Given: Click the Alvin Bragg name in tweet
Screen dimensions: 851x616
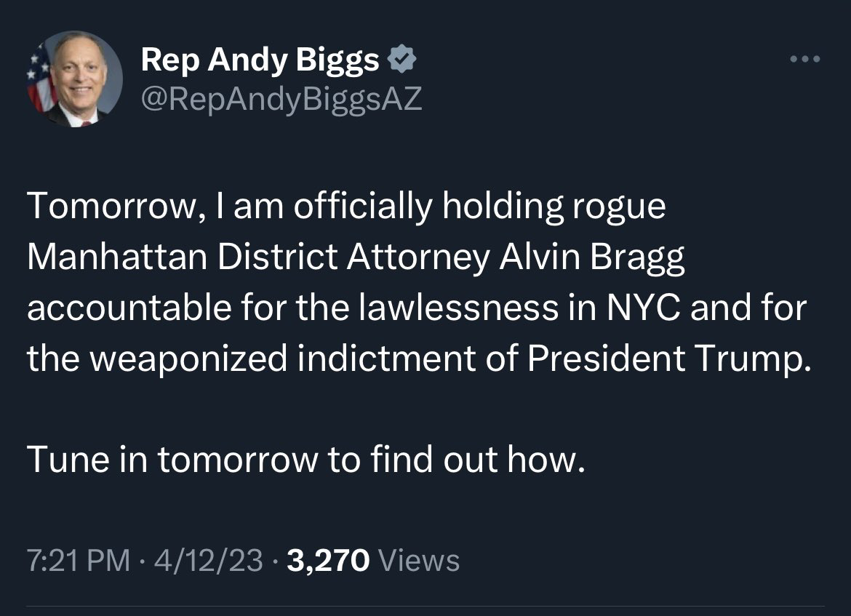Looking at the screenshot, I should pyautogui.click(x=591, y=257).
